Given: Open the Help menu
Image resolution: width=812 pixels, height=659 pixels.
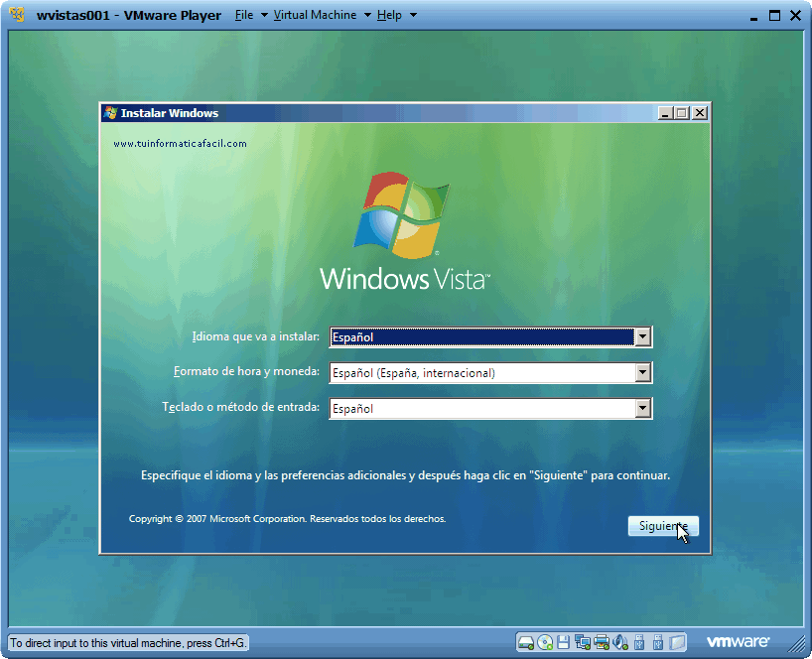Looking at the screenshot, I should pyautogui.click(x=389, y=15).
